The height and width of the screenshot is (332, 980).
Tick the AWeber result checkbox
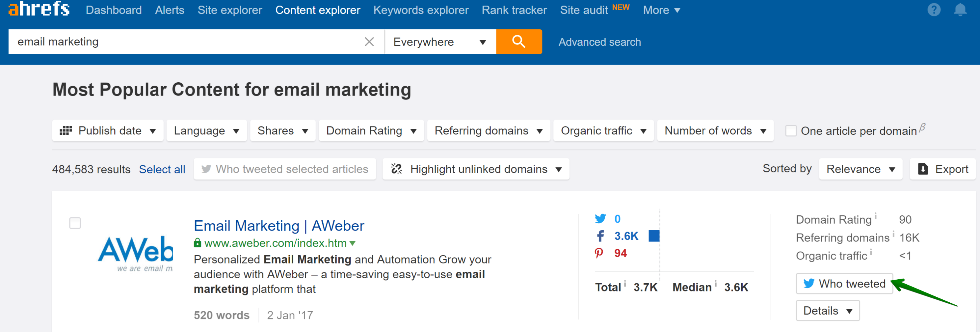pyautogui.click(x=75, y=223)
